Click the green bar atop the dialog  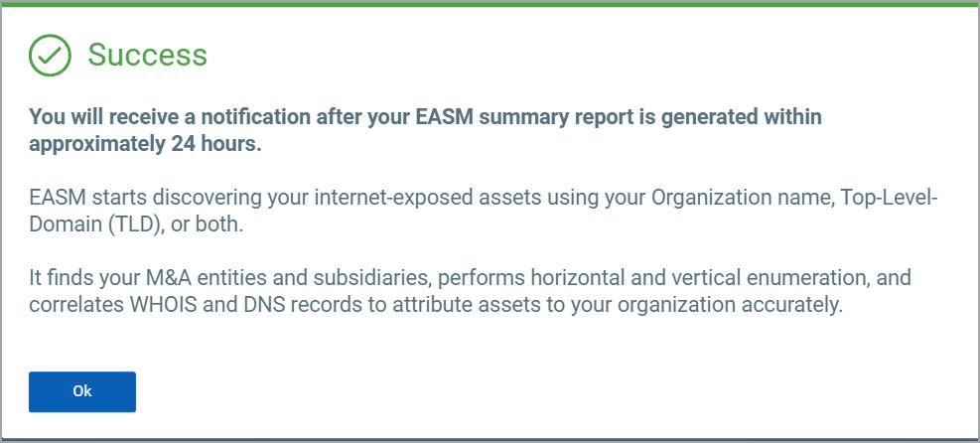click(x=490, y=3)
